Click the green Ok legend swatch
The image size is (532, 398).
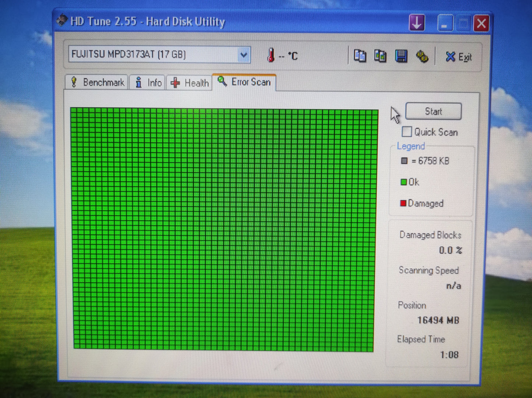click(x=404, y=182)
